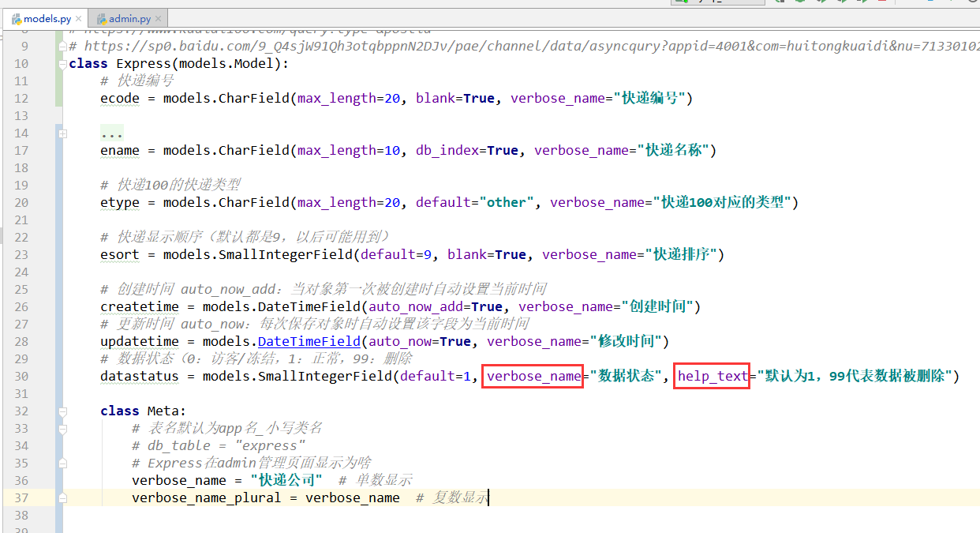The width and height of the screenshot is (980, 533).
Task: Click the 'etype' variable on line 20
Action: (120, 203)
